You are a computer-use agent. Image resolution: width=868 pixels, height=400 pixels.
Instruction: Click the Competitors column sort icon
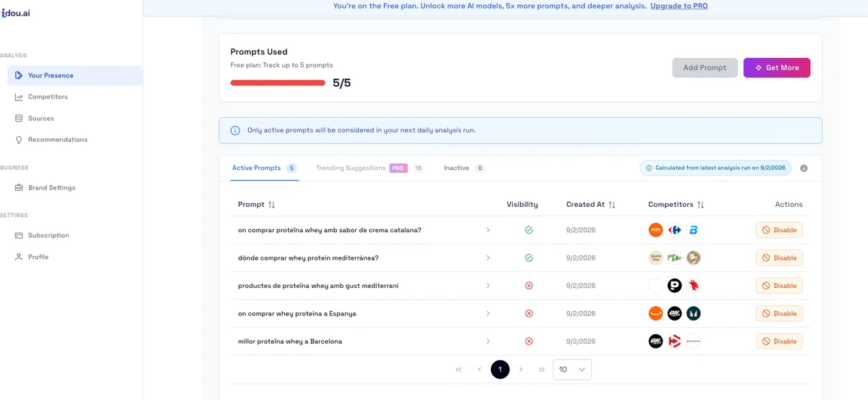(x=700, y=205)
